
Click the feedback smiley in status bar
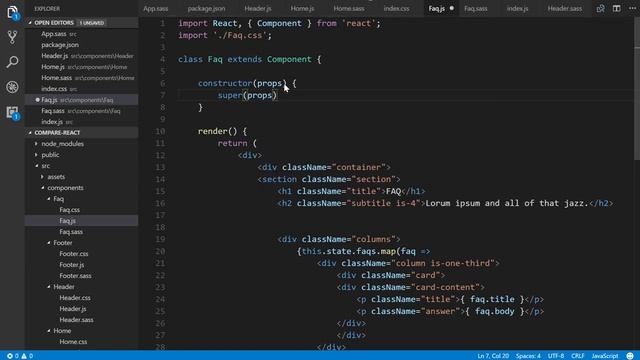click(630, 356)
